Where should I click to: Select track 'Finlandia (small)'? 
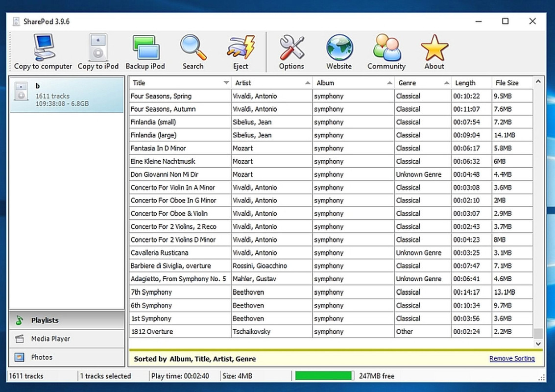click(331, 122)
